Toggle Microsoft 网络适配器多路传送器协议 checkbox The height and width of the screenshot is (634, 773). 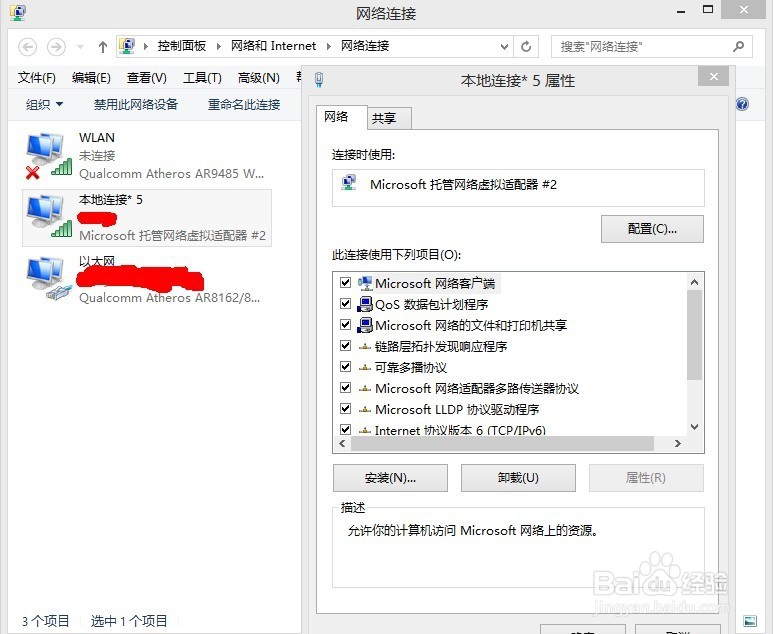point(346,387)
